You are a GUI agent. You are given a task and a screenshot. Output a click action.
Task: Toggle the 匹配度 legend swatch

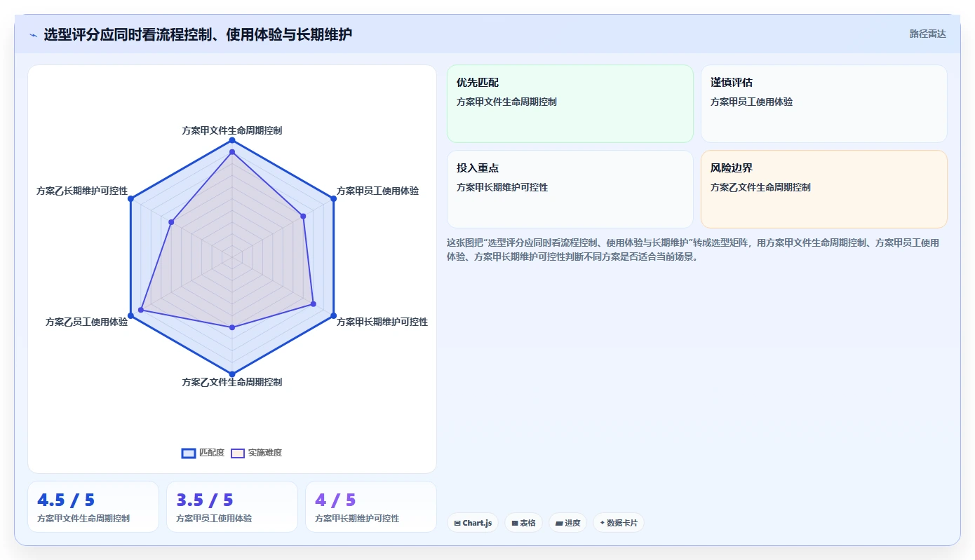coord(189,453)
